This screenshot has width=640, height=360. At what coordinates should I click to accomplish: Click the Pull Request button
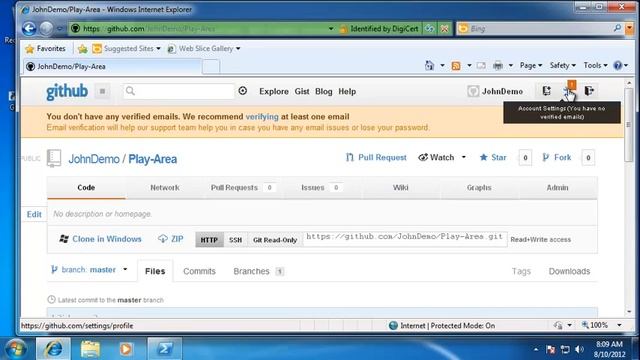pyautogui.click(x=376, y=158)
